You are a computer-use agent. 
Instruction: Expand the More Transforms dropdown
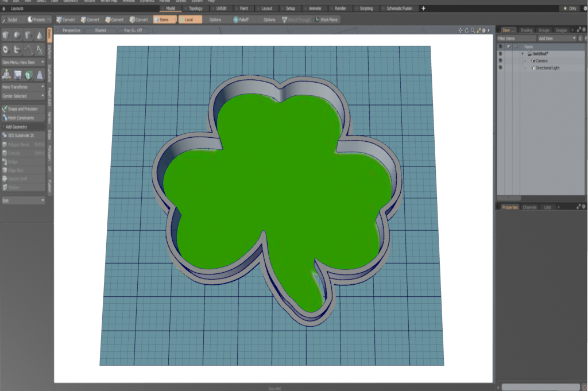[23, 87]
